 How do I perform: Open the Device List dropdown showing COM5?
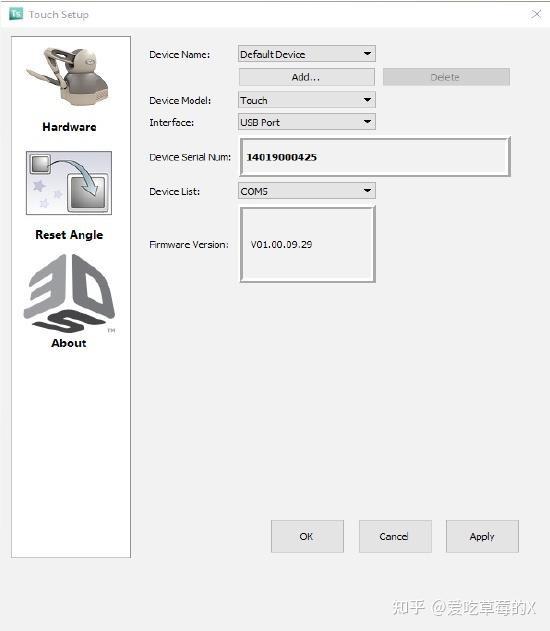[x=307, y=191]
